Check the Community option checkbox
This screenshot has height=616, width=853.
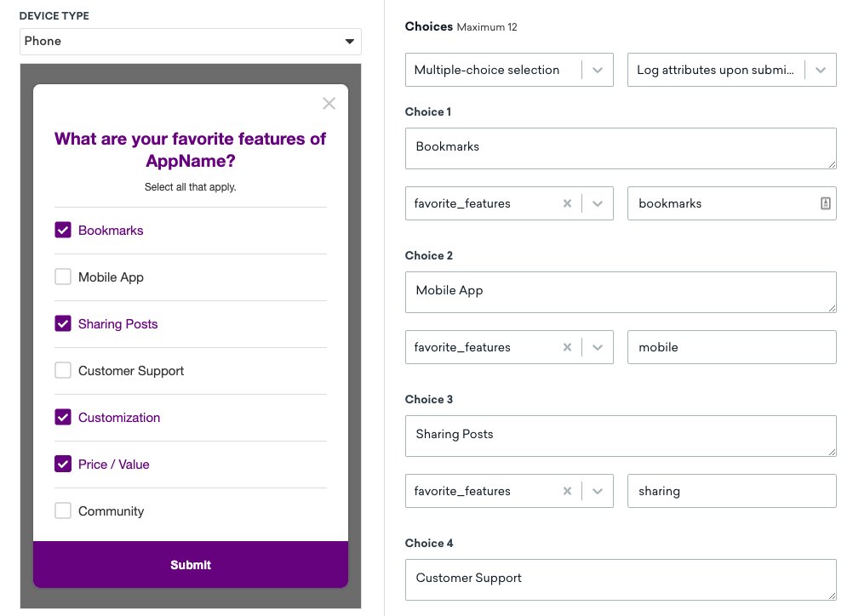point(63,511)
